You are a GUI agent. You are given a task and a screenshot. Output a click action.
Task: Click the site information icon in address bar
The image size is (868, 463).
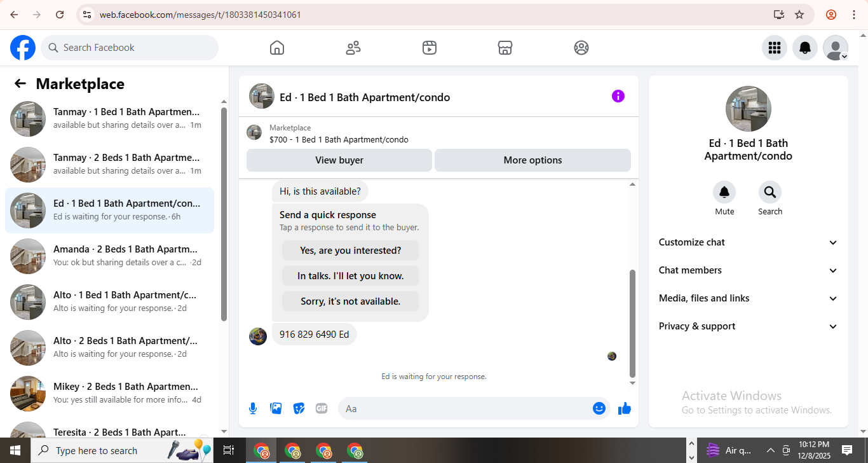pos(88,15)
